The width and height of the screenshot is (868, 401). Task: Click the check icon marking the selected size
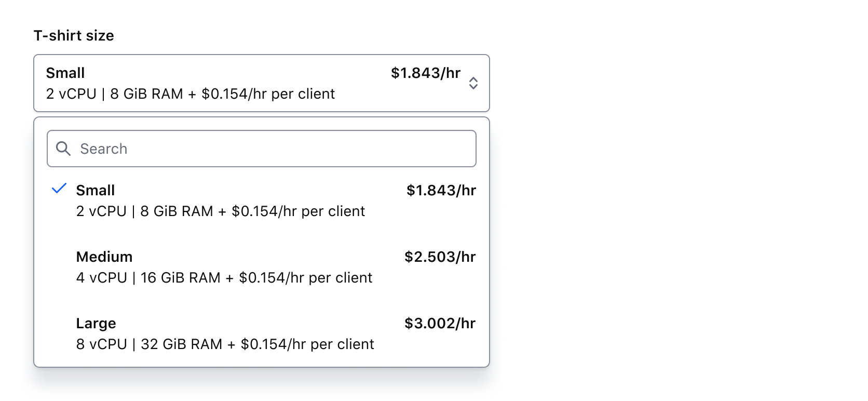(x=59, y=189)
